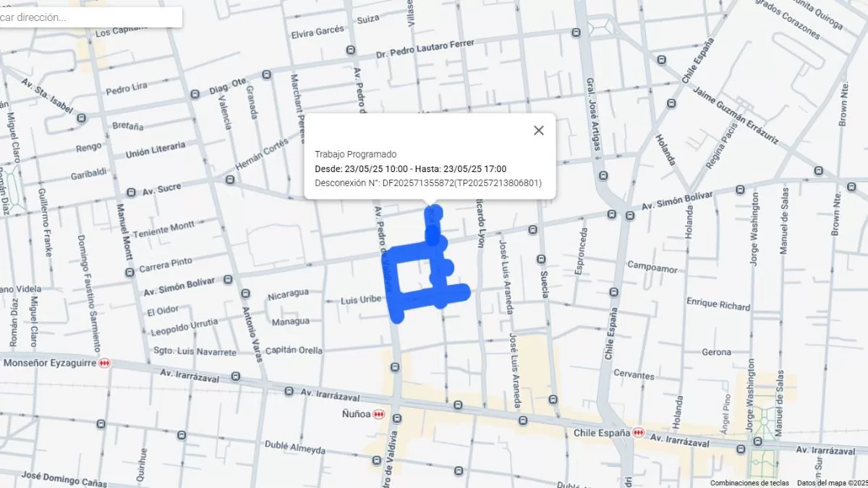Click the bus stop by Diag. Ote. label
This screenshot has height=488, width=868.
click(x=266, y=74)
